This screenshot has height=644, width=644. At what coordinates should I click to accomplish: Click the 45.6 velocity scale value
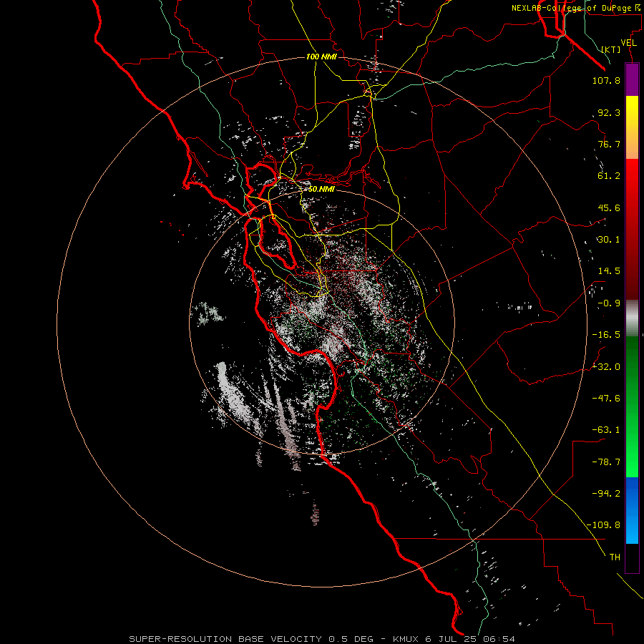pos(609,208)
